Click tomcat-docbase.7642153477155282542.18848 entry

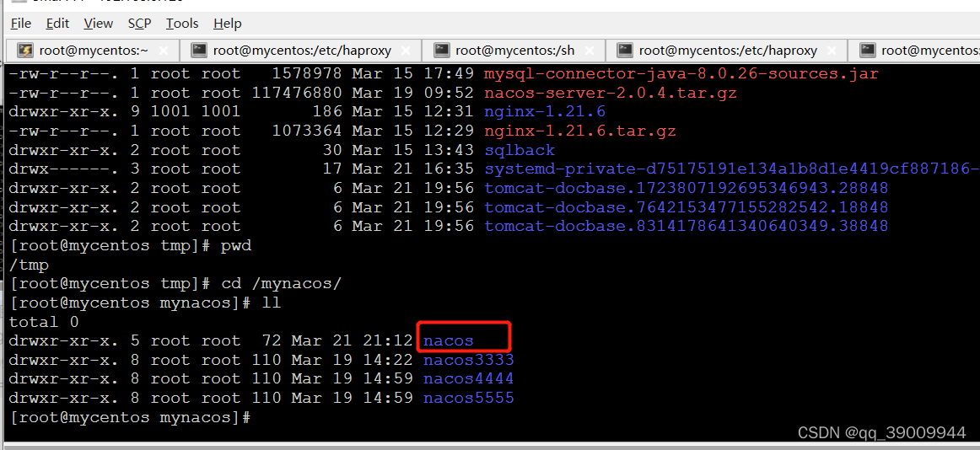[x=687, y=207]
